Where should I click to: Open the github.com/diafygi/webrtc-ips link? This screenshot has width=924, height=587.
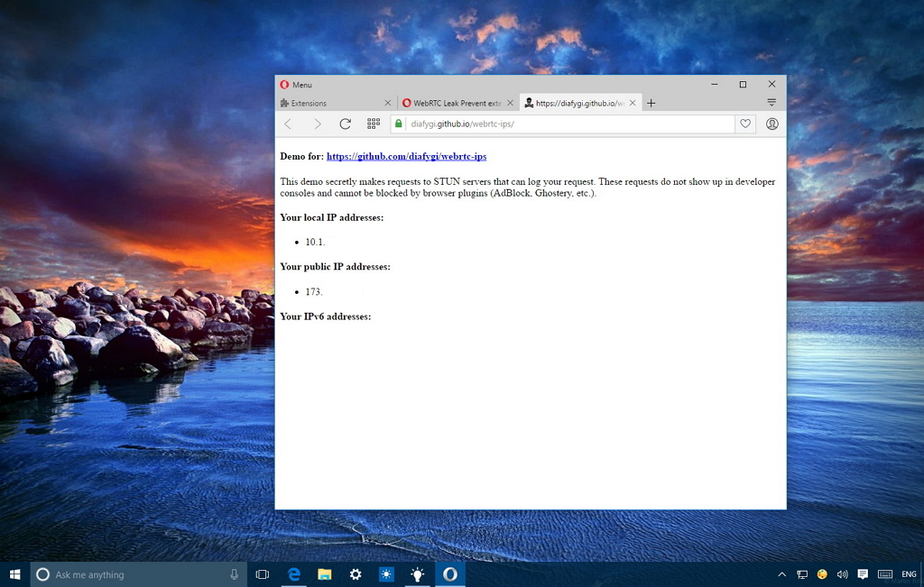[407, 156]
